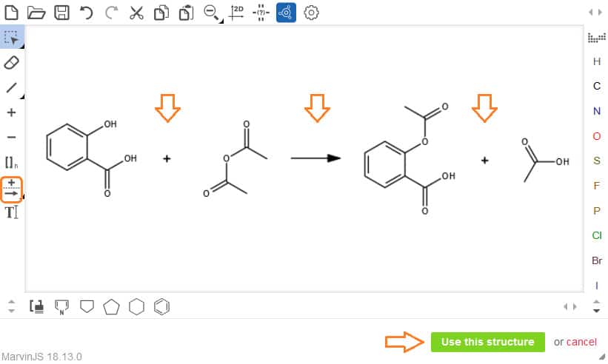The width and height of the screenshot is (608, 364).
Task: Select the Eraser tool
Action: (x=11, y=62)
